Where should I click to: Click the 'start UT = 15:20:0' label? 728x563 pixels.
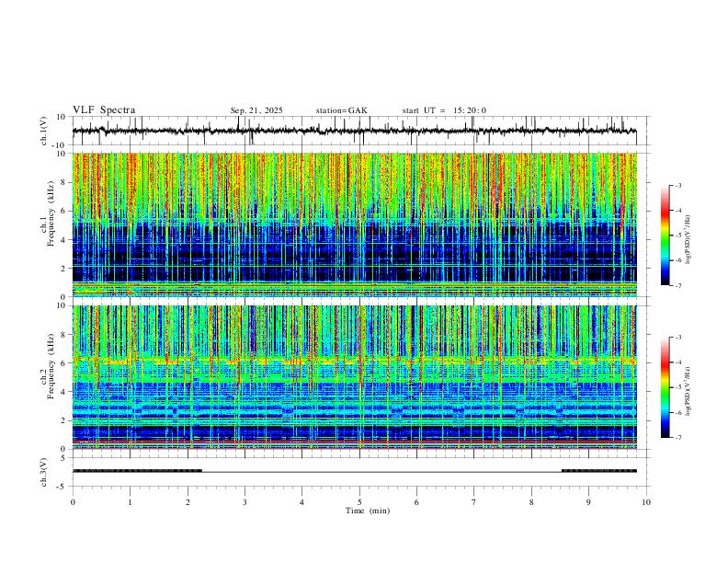(x=444, y=110)
